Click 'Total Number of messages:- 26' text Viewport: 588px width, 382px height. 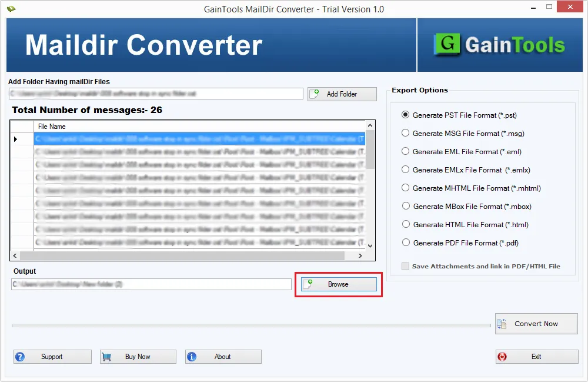tap(87, 110)
